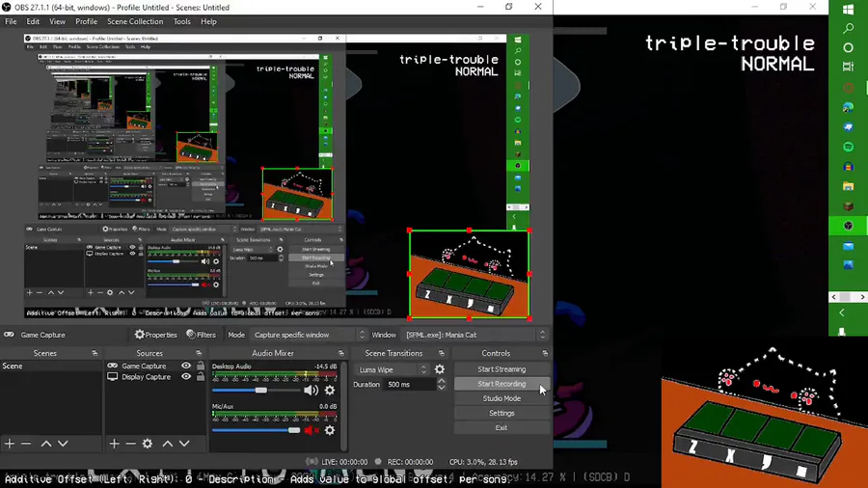Increase transition Duration with up arrow
Viewport: 868px width, 488px height.
point(441,381)
